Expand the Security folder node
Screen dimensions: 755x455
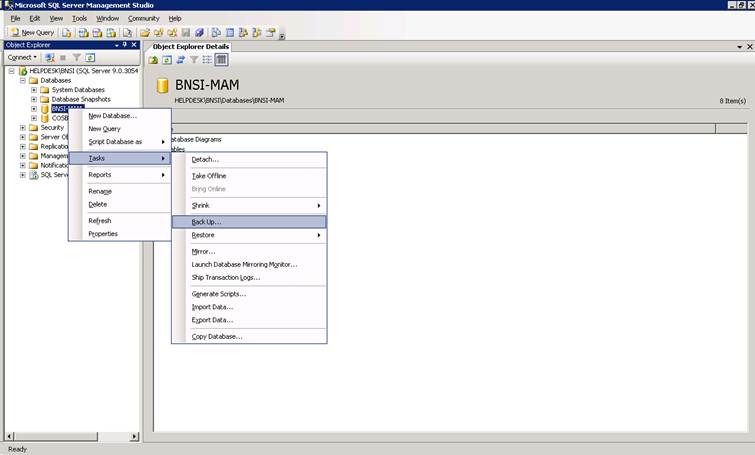[23, 128]
